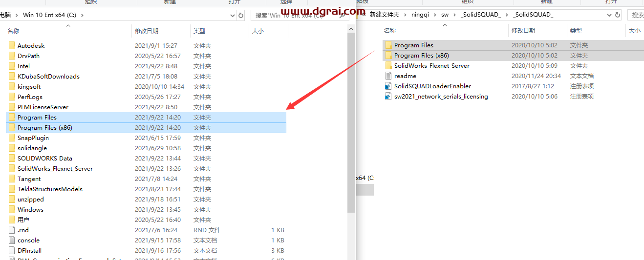Screen dimensions: 644x260
Task: Click Win 10 Ent x64 (C:) breadcrumb segment
Action: click(x=50, y=15)
